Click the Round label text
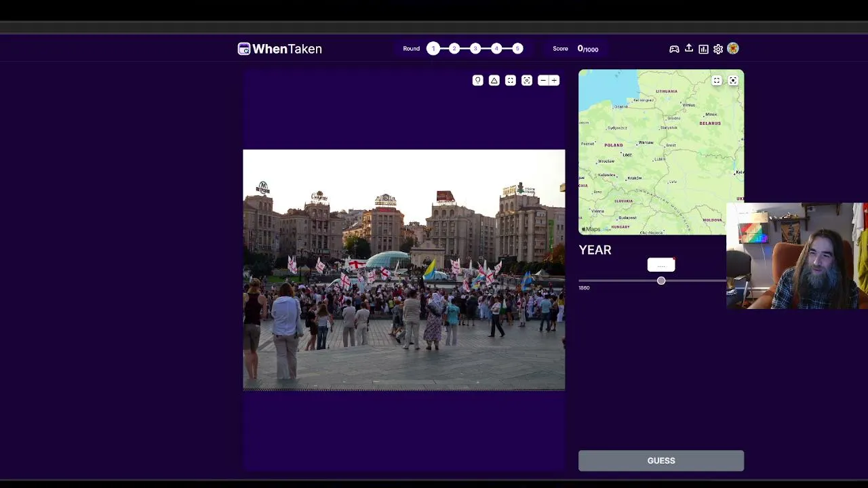This screenshot has width=868, height=488. click(x=412, y=49)
